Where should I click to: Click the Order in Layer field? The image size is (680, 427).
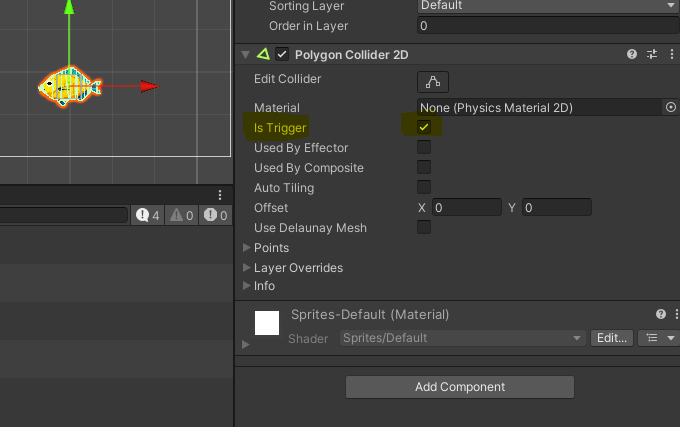[x=548, y=26]
